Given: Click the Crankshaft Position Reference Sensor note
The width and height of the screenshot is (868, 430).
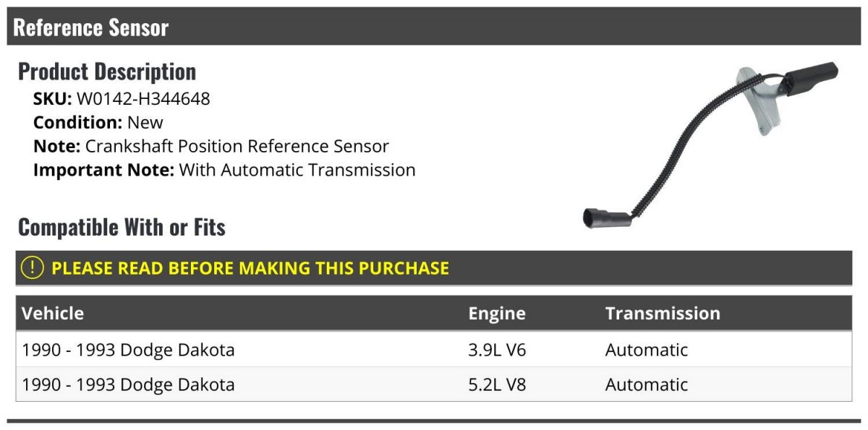Looking at the screenshot, I should [237, 147].
